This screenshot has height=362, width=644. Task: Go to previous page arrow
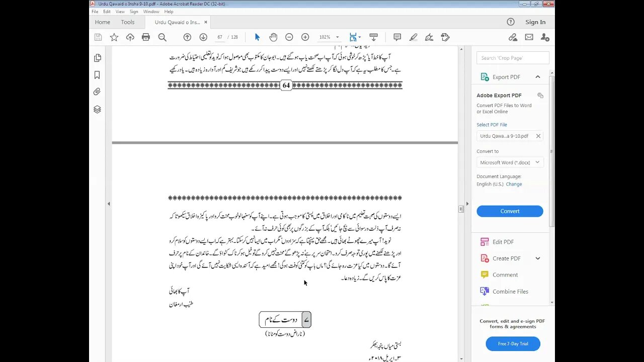(x=187, y=37)
